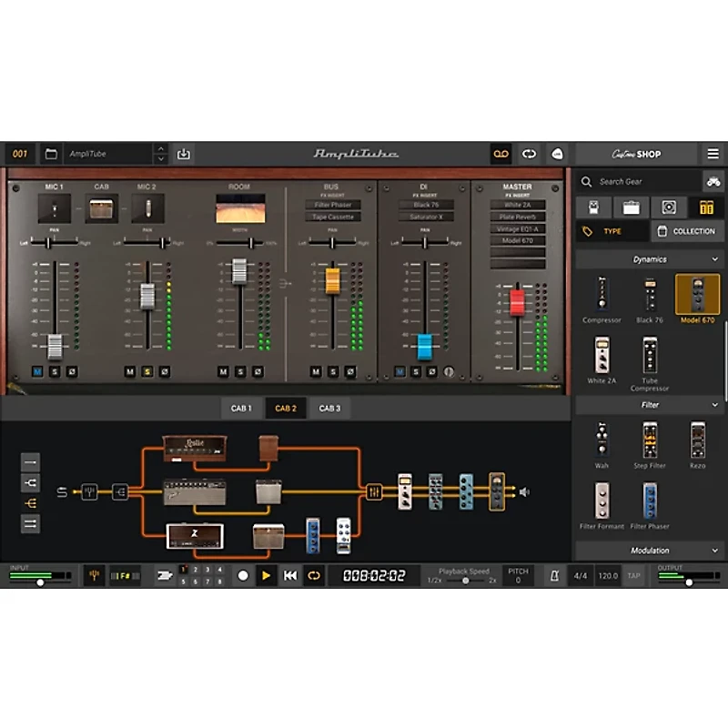Select the amplifier gear category icon

click(632, 207)
